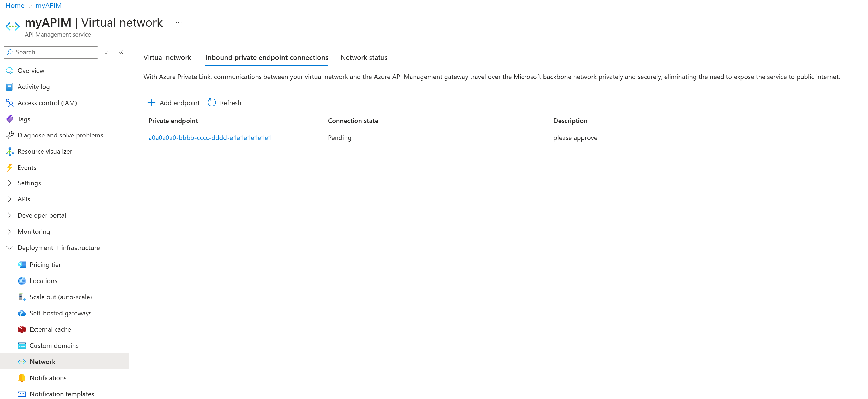Click the pending endpoint connection link
The width and height of the screenshot is (868, 399).
210,137
